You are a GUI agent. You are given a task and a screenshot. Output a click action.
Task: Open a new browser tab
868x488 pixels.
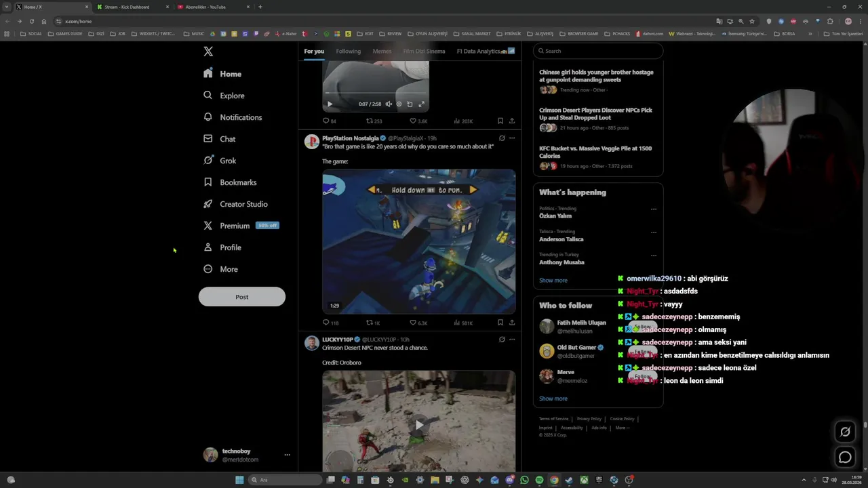pyautogui.click(x=260, y=7)
